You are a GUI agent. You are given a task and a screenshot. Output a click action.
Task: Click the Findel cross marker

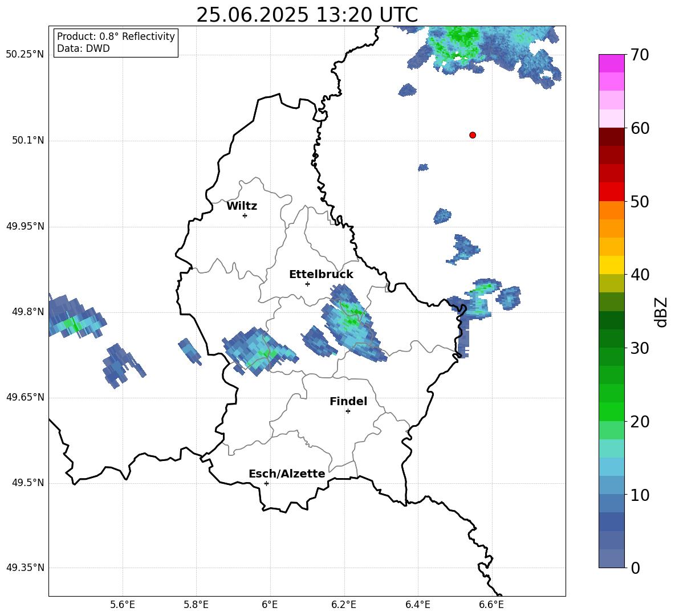[x=348, y=411]
